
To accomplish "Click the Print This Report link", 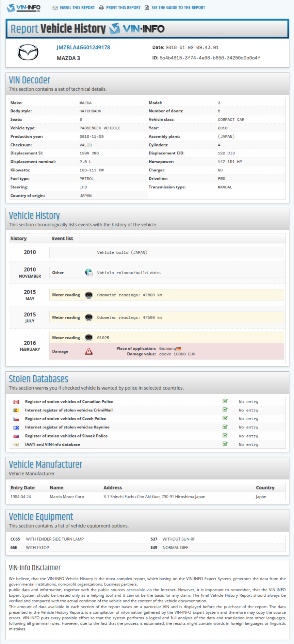I will click(120, 8).
